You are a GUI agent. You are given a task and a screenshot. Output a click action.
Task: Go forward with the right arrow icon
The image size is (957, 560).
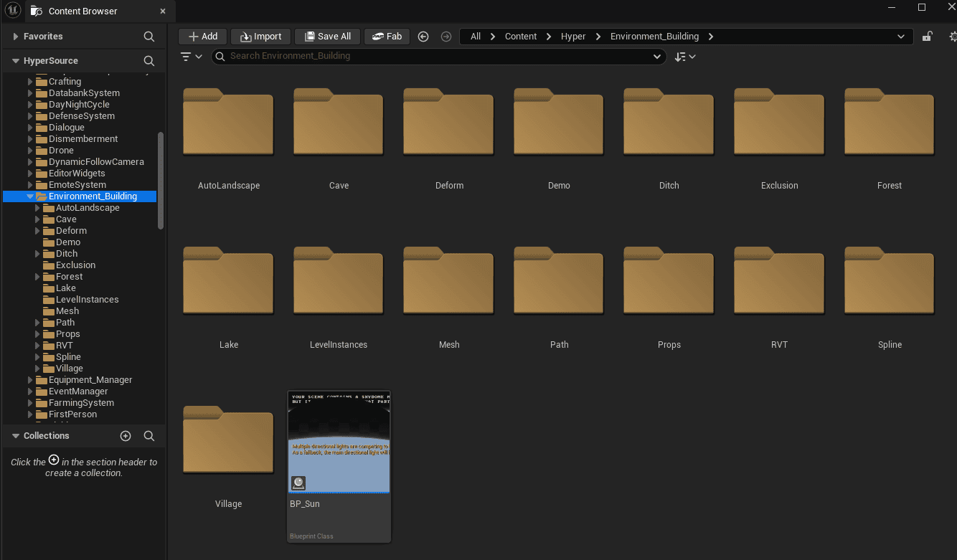pos(446,37)
